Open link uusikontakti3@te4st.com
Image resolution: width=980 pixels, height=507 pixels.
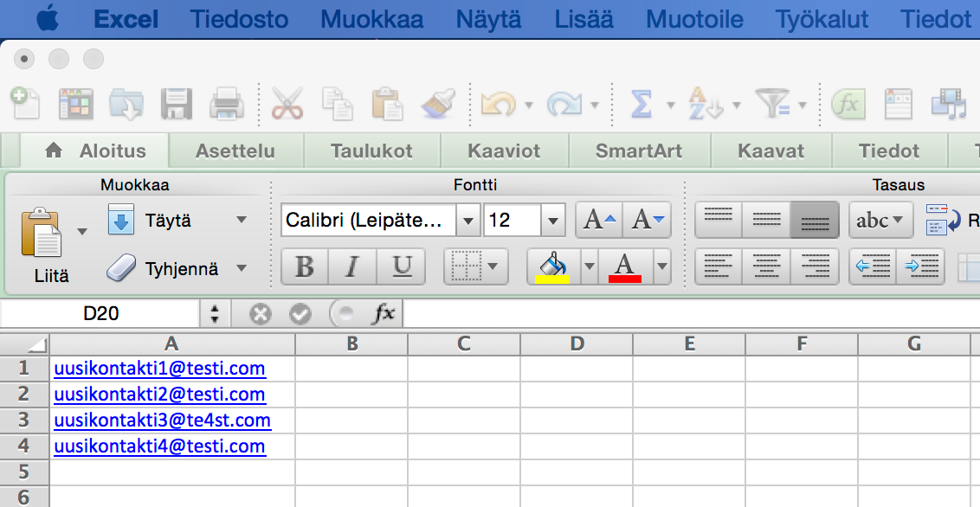point(163,420)
